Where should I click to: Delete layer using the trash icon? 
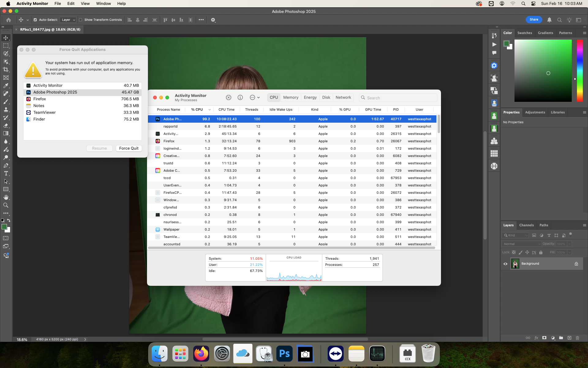point(578,338)
